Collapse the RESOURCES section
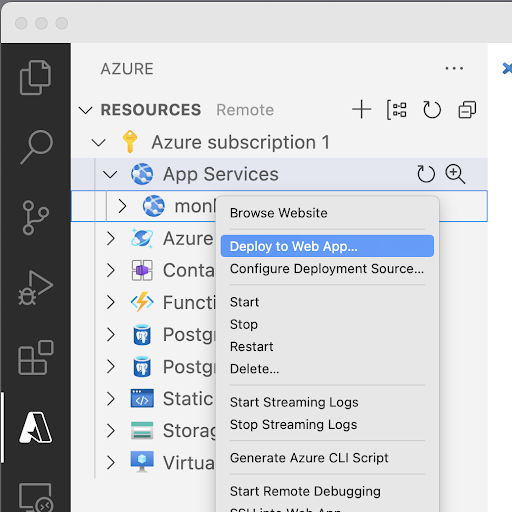The width and height of the screenshot is (512, 512). click(x=85, y=110)
